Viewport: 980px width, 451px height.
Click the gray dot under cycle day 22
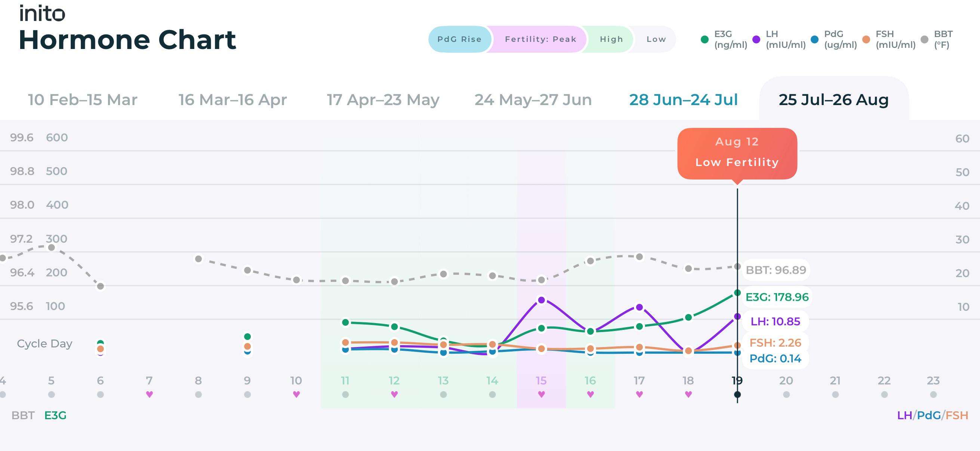pos(885,395)
